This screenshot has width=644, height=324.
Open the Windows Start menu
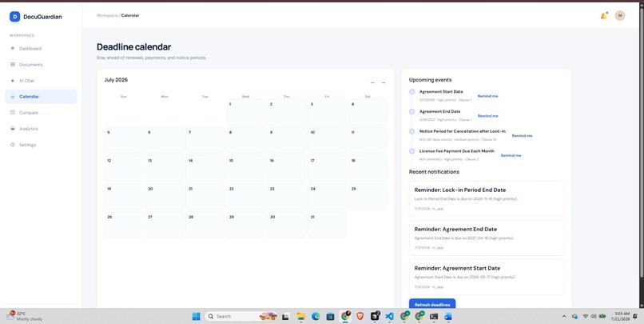click(x=196, y=316)
